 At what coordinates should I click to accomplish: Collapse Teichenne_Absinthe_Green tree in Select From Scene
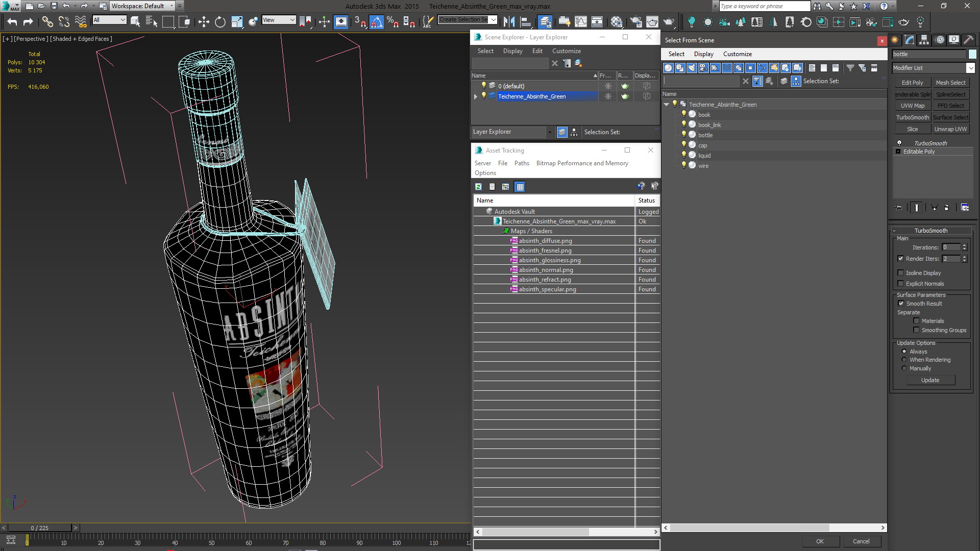(x=667, y=105)
